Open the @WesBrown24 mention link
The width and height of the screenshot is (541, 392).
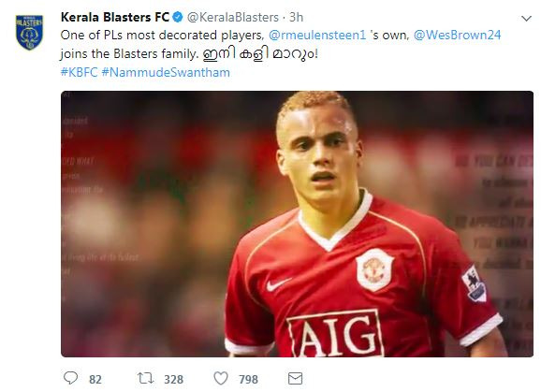tap(457, 36)
